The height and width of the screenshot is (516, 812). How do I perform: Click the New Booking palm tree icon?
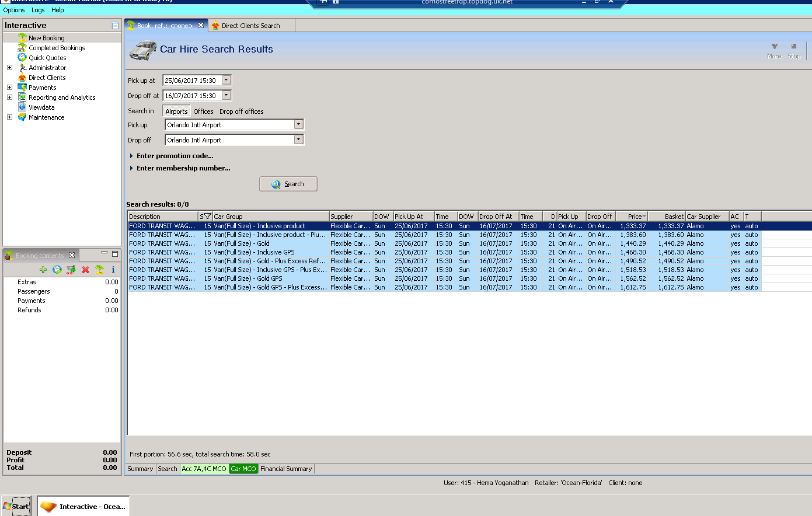point(22,37)
